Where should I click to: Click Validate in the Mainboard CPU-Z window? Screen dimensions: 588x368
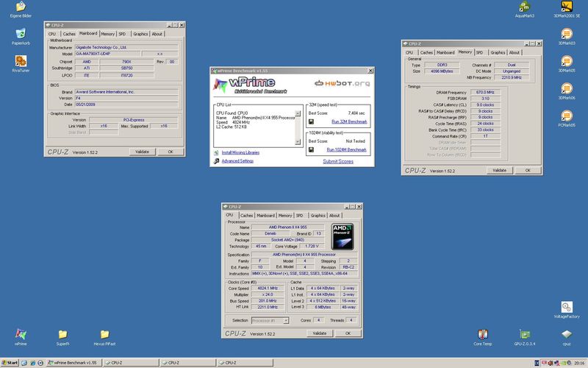tap(142, 152)
